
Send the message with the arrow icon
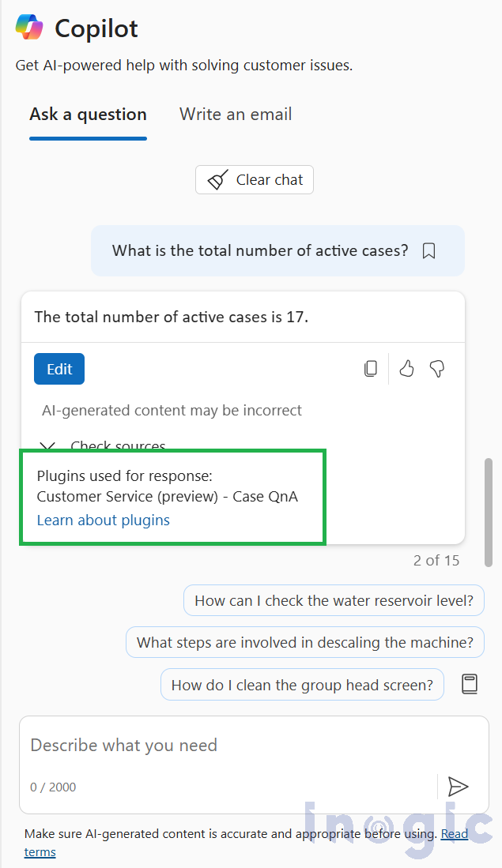click(459, 786)
